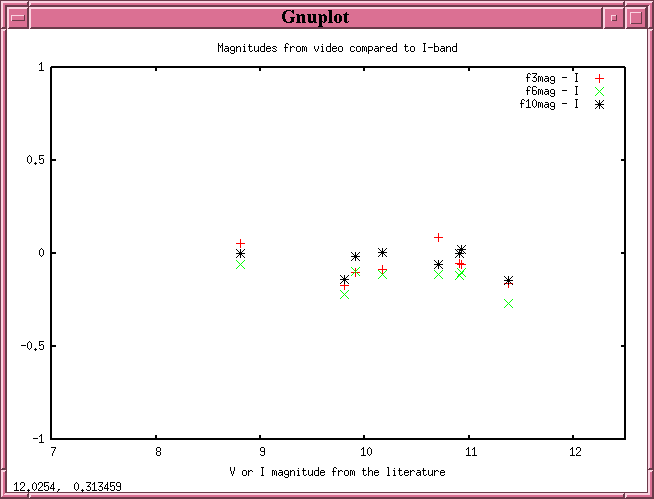Image resolution: width=654 pixels, height=499 pixels.
Task: Click the y-axis tick label '0'
Action: (41, 253)
